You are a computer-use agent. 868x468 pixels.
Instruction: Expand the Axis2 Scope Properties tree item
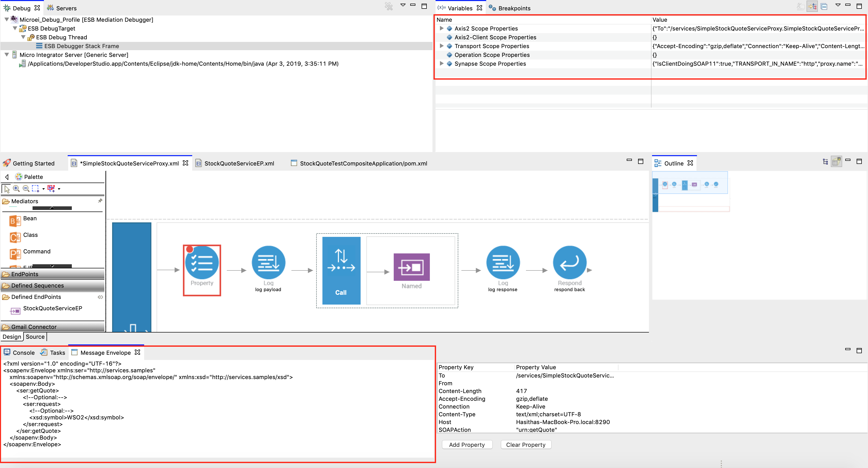point(442,28)
